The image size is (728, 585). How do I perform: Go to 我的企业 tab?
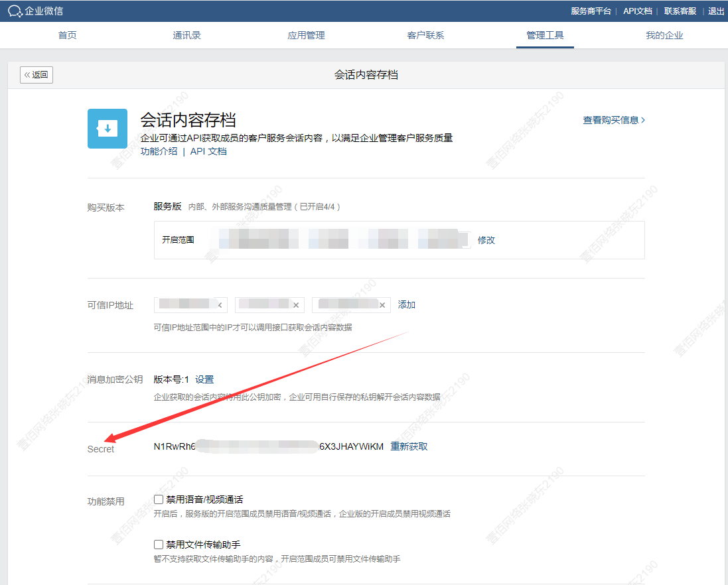(664, 35)
